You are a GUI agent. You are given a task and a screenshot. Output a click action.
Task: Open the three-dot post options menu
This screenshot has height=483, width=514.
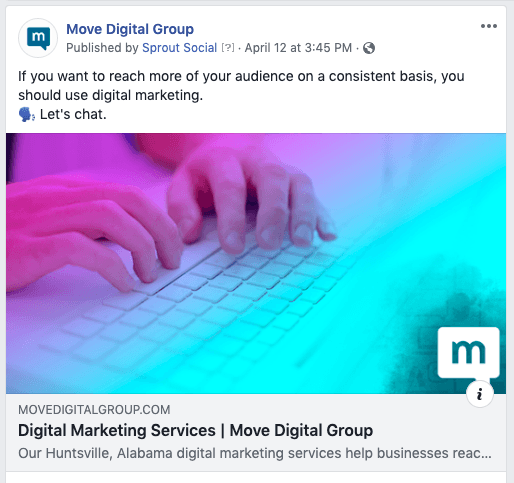489,26
